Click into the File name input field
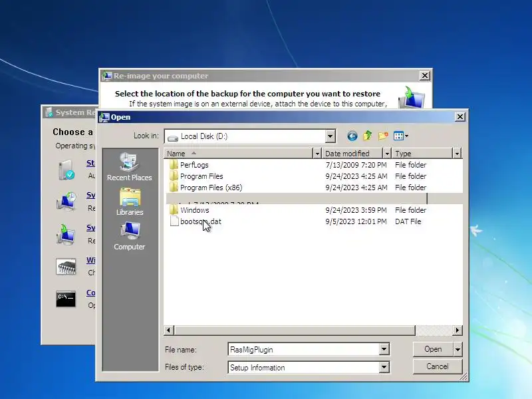 click(304, 350)
